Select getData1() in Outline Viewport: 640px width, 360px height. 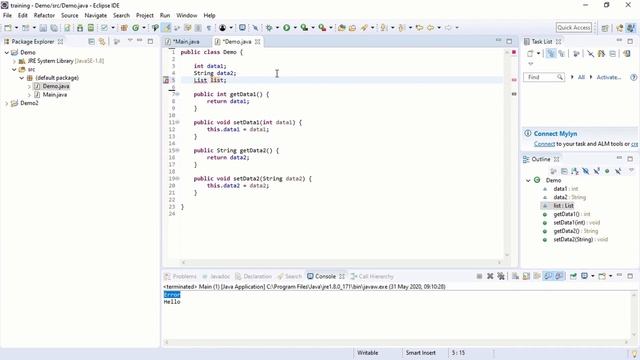point(571,214)
